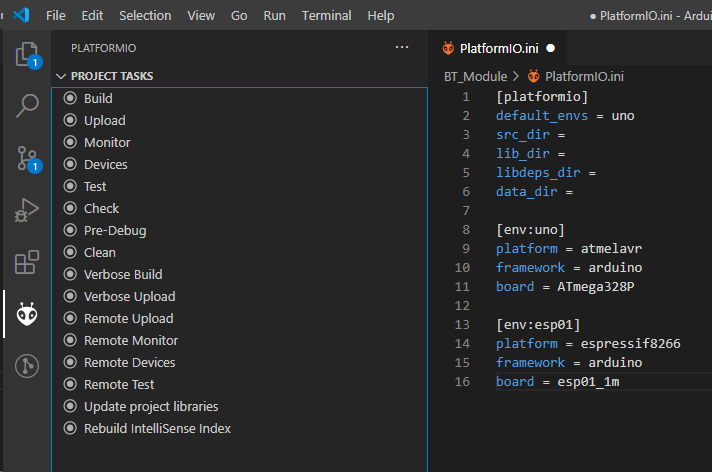Click line 1 containing [platformio]
This screenshot has width=712, height=472.
542,97
